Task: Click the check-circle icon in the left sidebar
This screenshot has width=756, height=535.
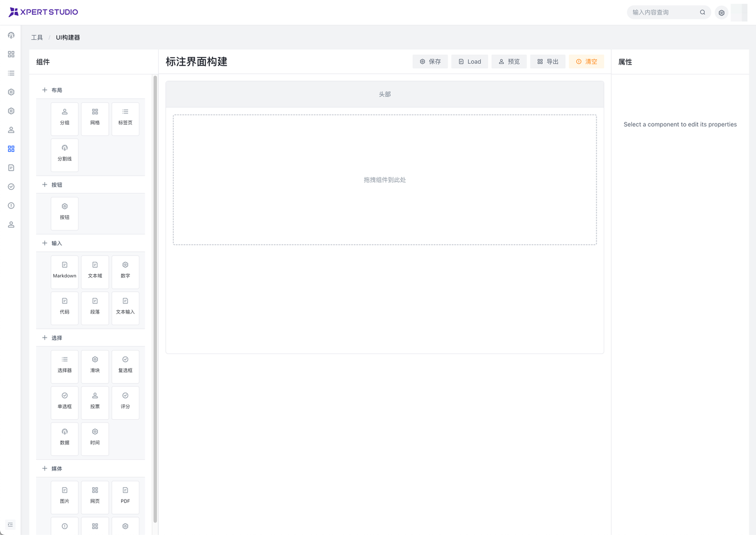Action: (11, 187)
